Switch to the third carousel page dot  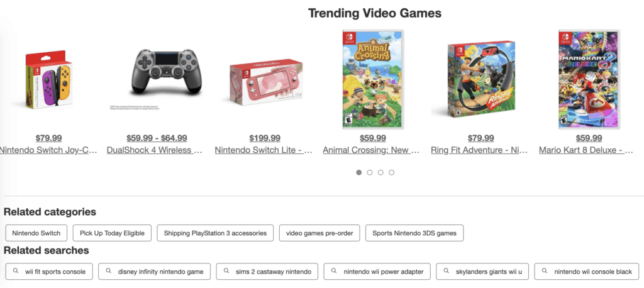pos(380,172)
